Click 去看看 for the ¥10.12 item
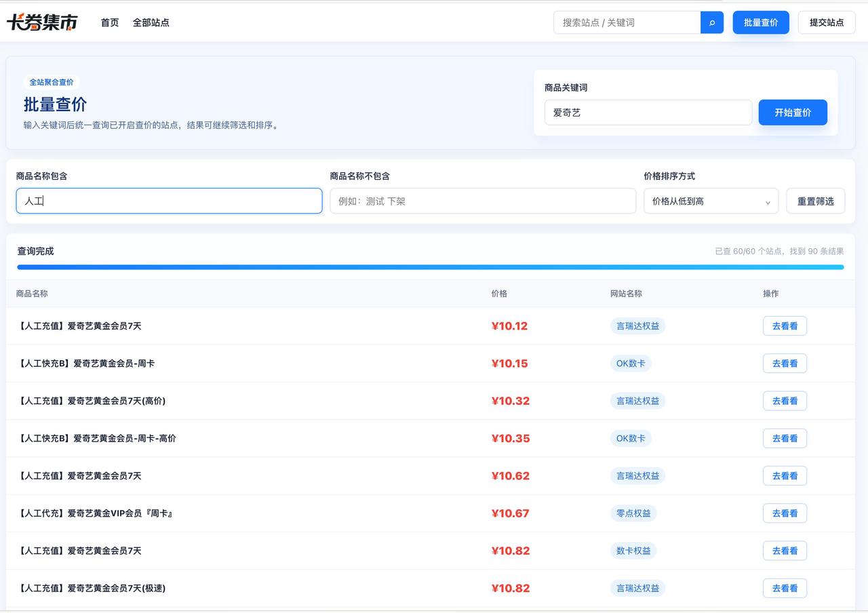The image size is (868, 613). tap(785, 326)
